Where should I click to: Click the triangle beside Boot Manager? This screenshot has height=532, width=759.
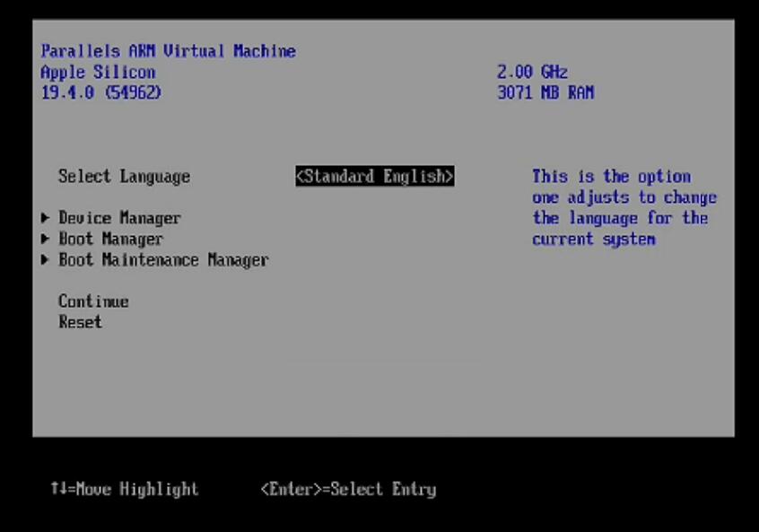45,240
